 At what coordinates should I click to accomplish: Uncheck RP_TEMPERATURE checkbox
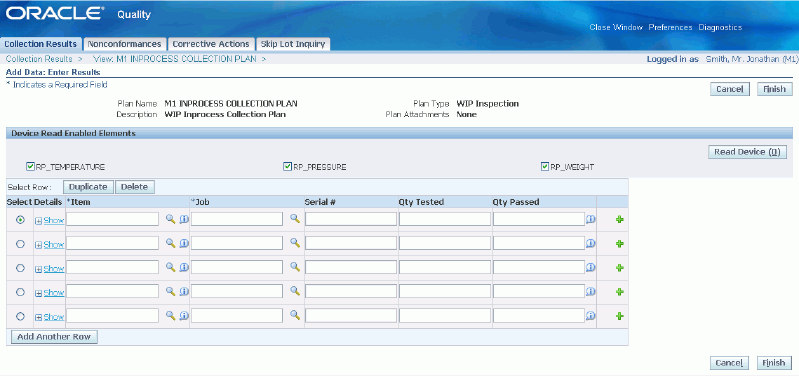tap(30, 167)
